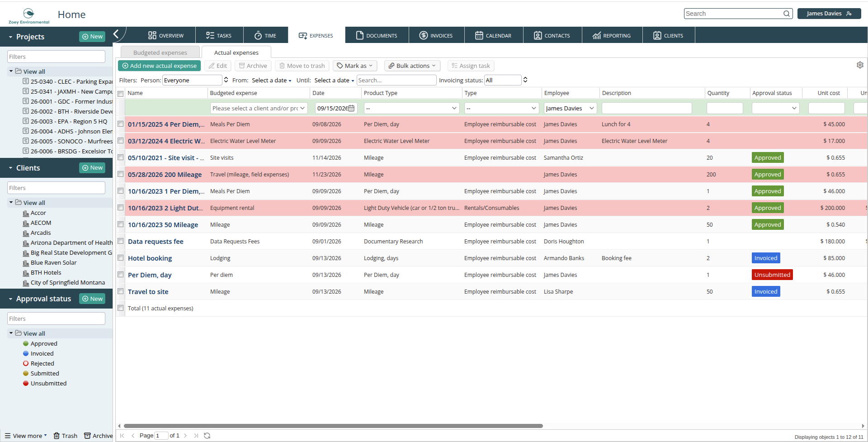Switch to the Budgeted expenses tab
This screenshot has height=442, width=868.
(x=160, y=52)
